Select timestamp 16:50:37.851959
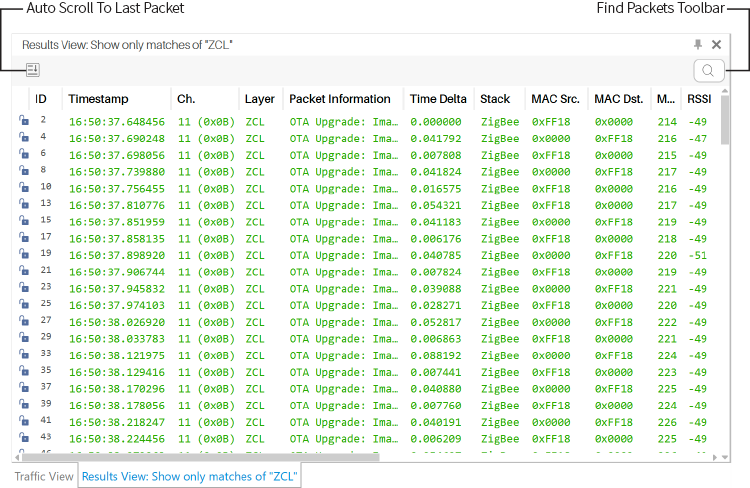 117,222
